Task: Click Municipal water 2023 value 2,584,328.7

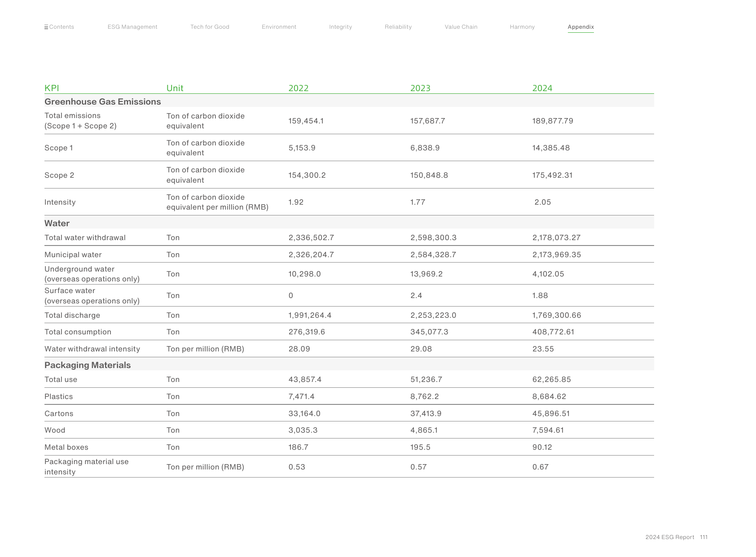Action: click(x=433, y=254)
